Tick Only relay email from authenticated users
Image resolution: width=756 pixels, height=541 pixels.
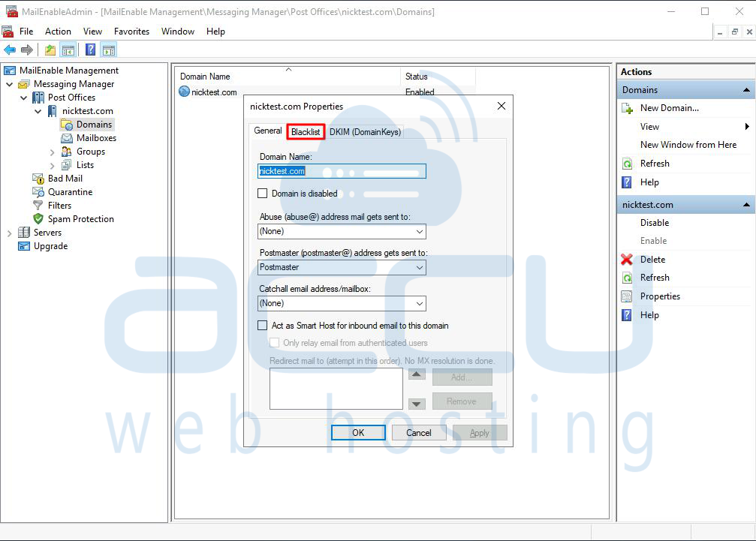274,343
